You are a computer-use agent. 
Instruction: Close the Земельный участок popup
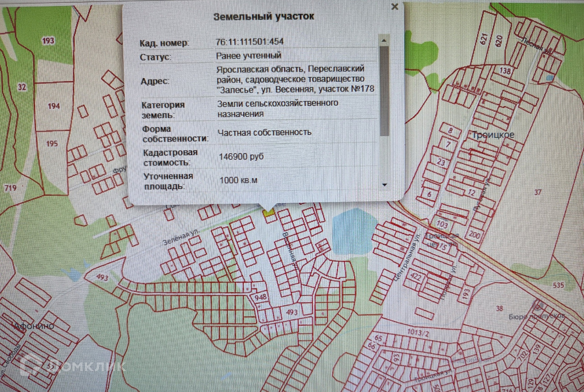click(395, 7)
